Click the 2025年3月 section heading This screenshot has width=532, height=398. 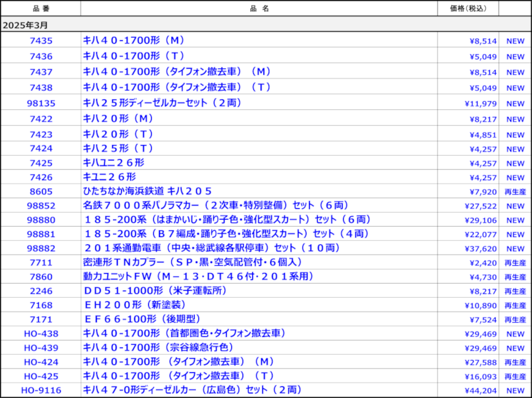[26, 25]
